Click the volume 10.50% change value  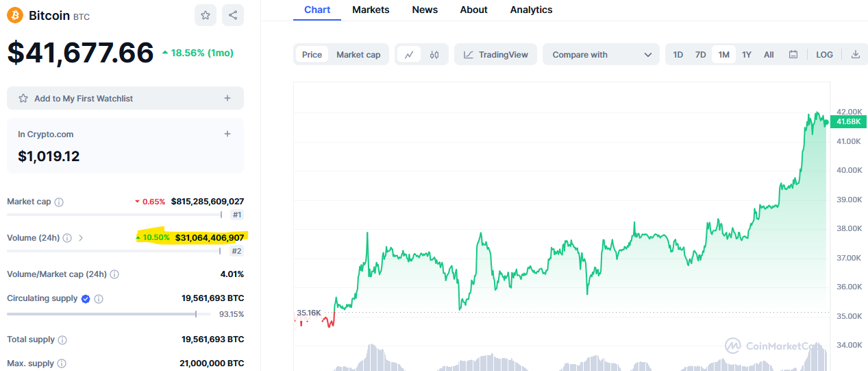[153, 237]
